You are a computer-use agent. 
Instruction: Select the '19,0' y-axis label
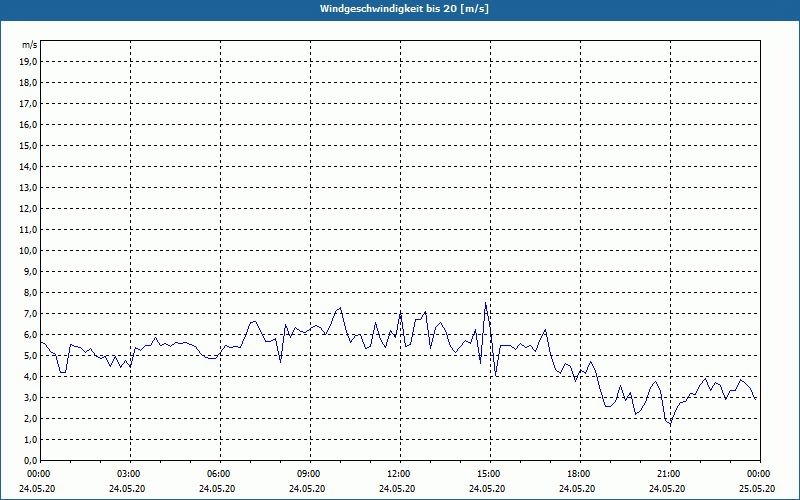28,62
